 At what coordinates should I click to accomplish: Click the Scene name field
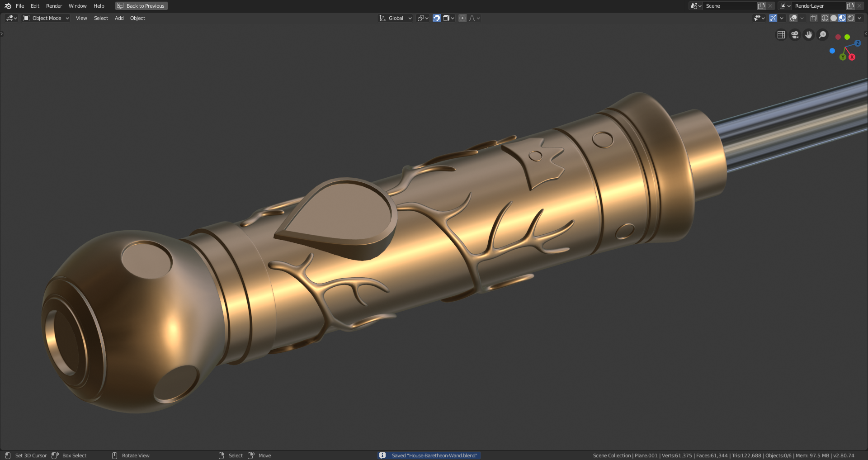click(x=730, y=6)
